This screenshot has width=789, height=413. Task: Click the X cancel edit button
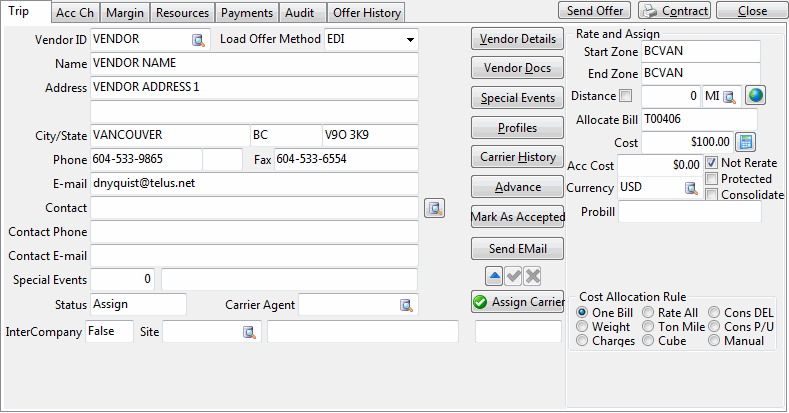click(532, 276)
